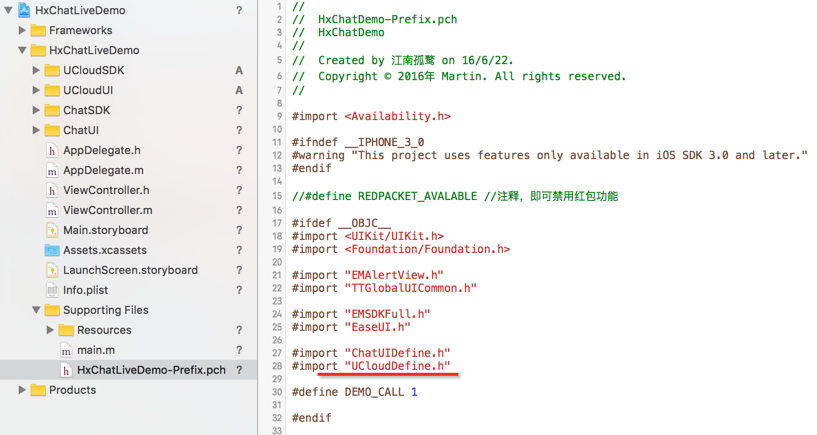Click the Xcode project icon for HxChatLiveDemo
Image resolution: width=817 pixels, height=435 pixels.
[x=24, y=10]
